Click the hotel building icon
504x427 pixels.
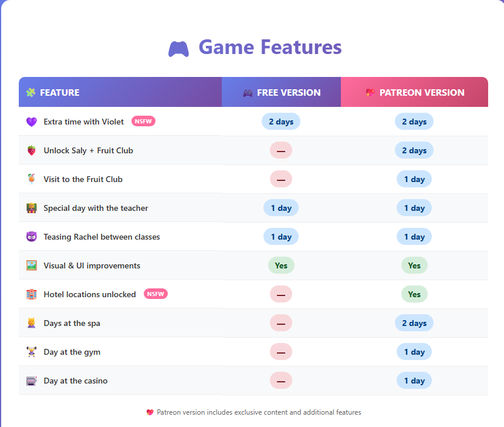coord(32,294)
